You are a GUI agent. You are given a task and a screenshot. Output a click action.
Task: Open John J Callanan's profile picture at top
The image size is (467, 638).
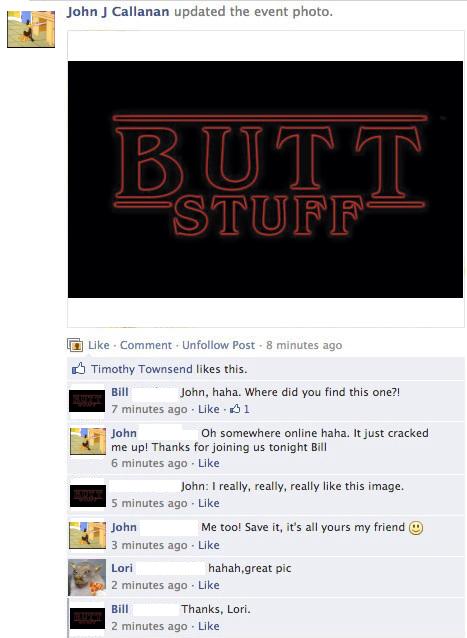(31, 29)
